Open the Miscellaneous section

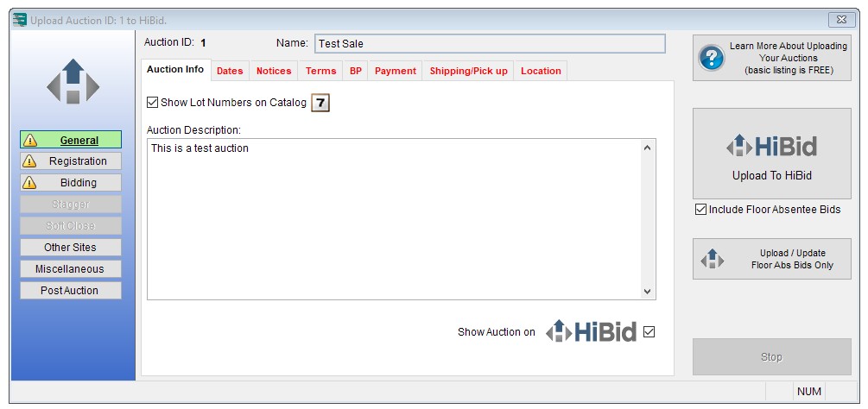tap(71, 269)
